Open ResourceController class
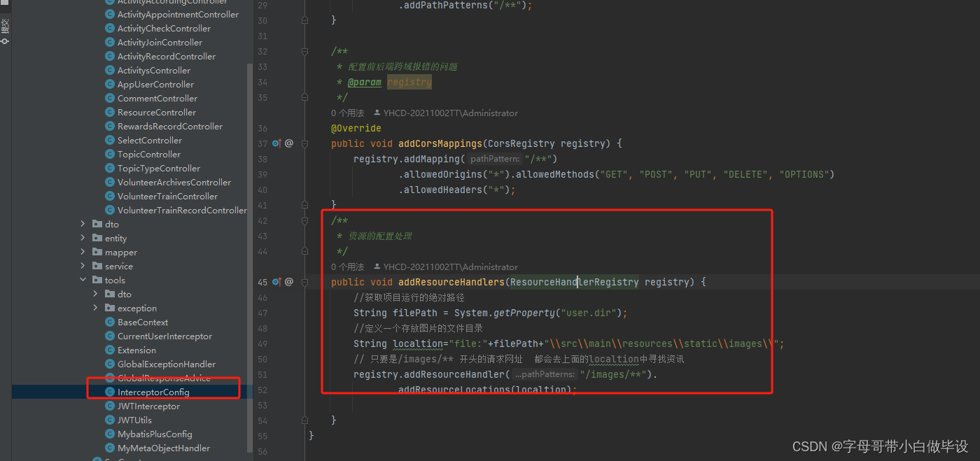 tap(157, 112)
